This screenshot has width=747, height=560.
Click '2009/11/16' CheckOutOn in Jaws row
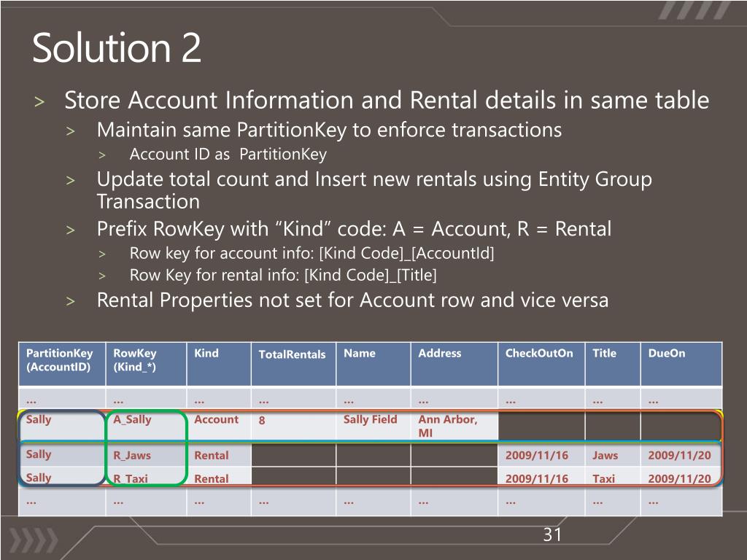pos(541,455)
